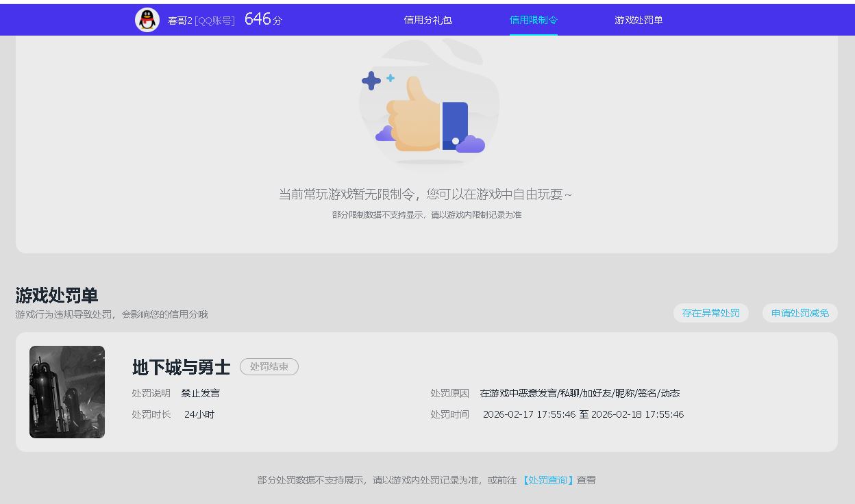
Task: Click the 游戏处罚单 section heading
Action: click(x=57, y=295)
